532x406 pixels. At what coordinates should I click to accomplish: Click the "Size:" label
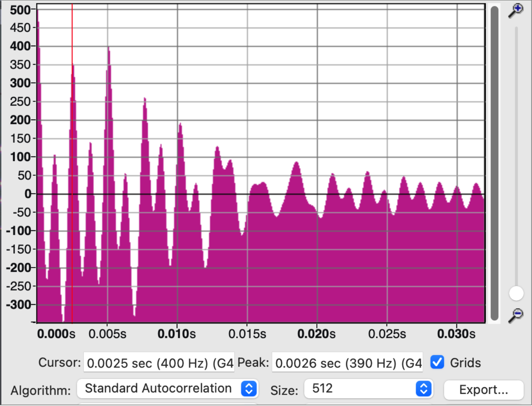coord(284,390)
